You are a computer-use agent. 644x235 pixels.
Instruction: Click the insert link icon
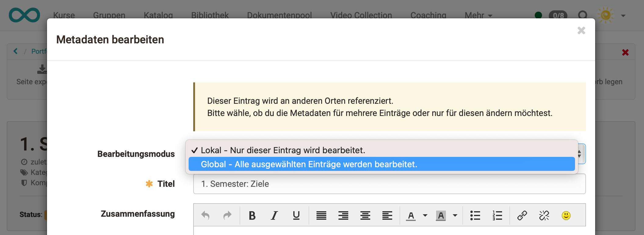point(522,215)
